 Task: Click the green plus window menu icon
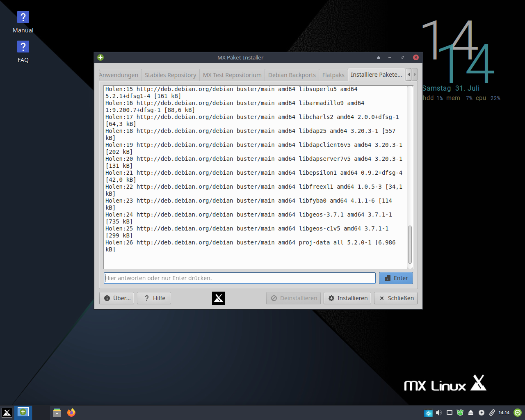coord(100,57)
